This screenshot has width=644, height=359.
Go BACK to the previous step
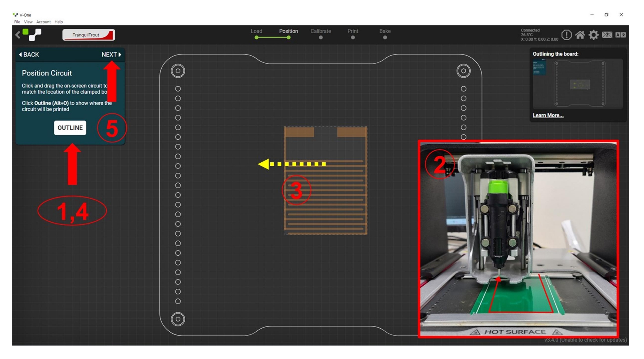(x=29, y=55)
